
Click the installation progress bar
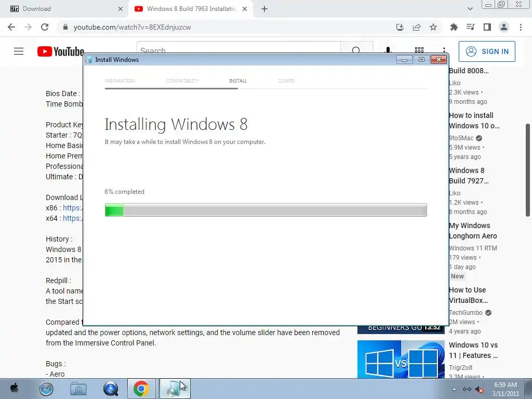(265, 210)
